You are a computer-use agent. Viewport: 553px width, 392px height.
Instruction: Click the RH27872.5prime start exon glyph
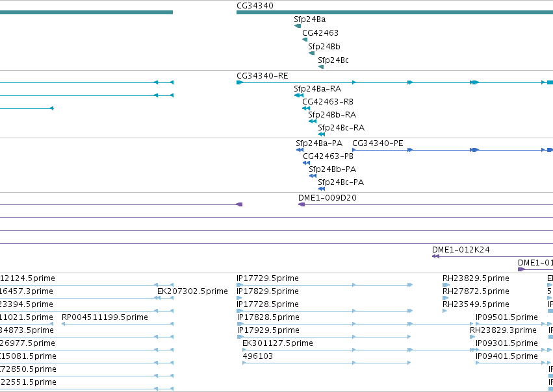click(445, 298)
